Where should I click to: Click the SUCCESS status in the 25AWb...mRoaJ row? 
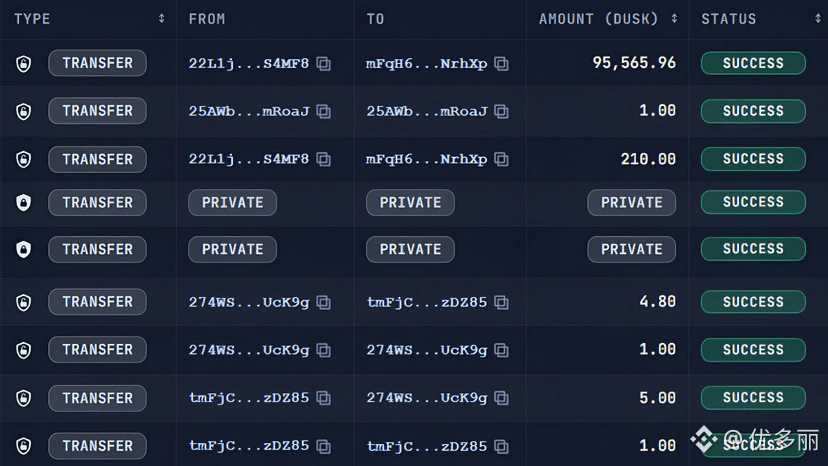(x=753, y=111)
